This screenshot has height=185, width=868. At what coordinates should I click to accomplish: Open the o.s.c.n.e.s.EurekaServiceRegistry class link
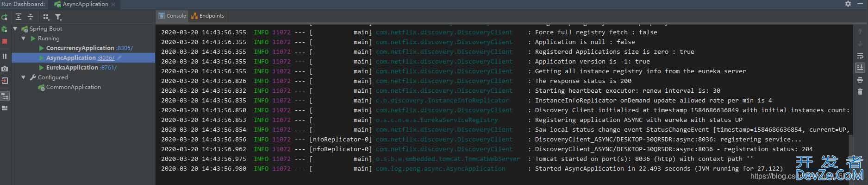pyautogui.click(x=437, y=120)
